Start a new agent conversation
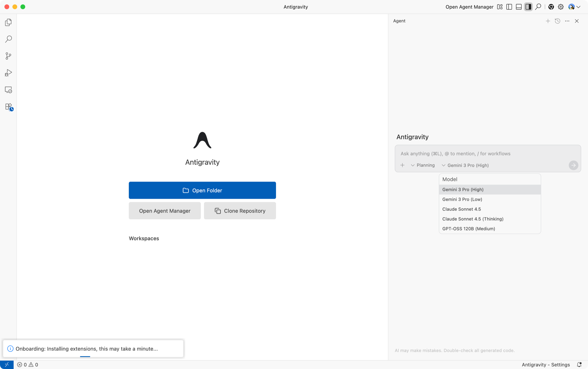Image resolution: width=588 pixels, height=369 pixels. (548, 21)
